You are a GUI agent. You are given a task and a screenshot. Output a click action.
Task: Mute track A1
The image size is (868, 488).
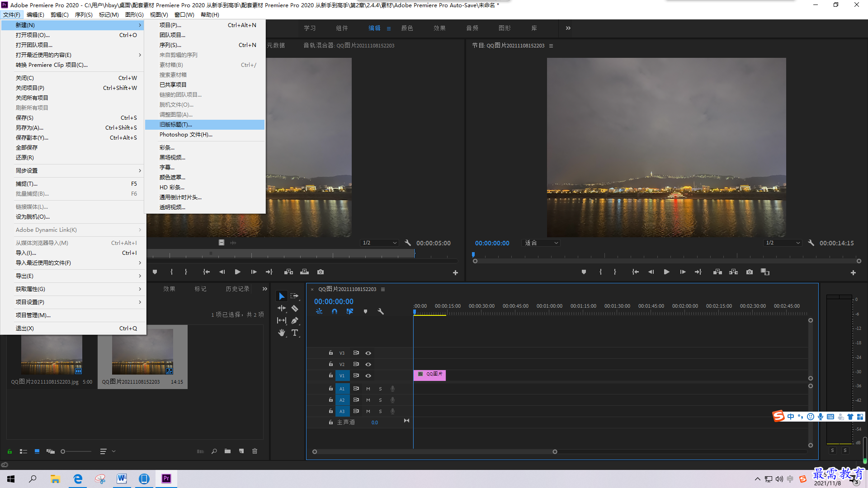[x=368, y=389]
